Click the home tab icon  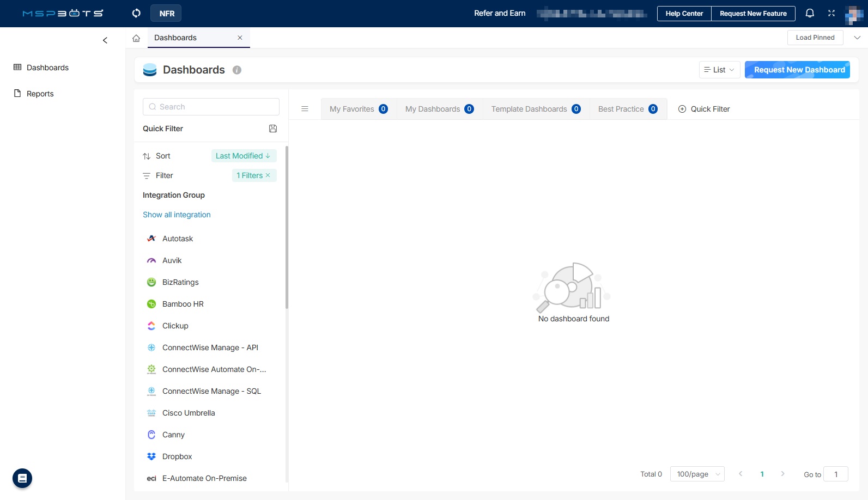(x=136, y=38)
